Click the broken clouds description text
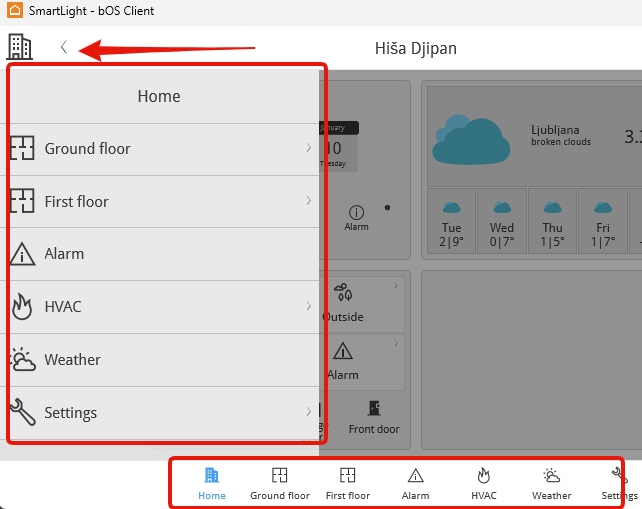 click(561, 142)
